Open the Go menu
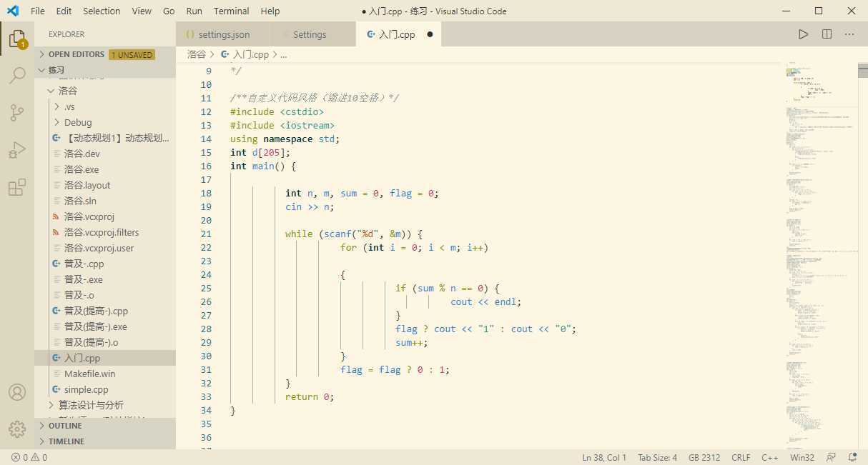The width and height of the screenshot is (868, 465). 169,11
